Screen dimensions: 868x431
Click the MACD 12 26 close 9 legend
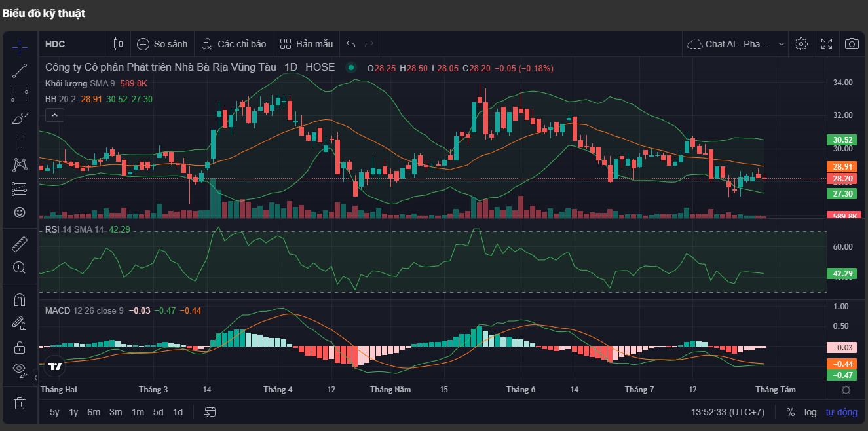point(84,310)
